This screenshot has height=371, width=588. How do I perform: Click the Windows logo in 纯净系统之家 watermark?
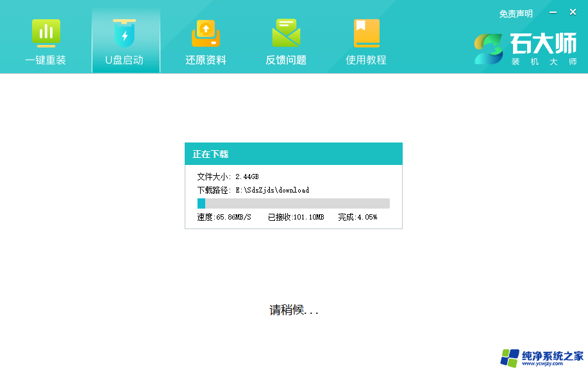click(x=510, y=358)
